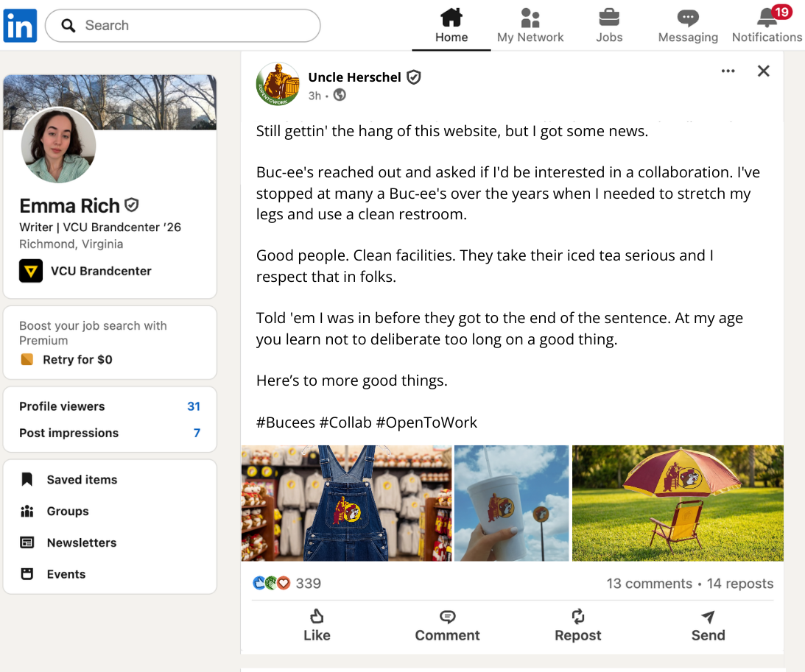Open the umbrella and chair photo
Viewport: 805px width, 672px height.
coord(678,503)
